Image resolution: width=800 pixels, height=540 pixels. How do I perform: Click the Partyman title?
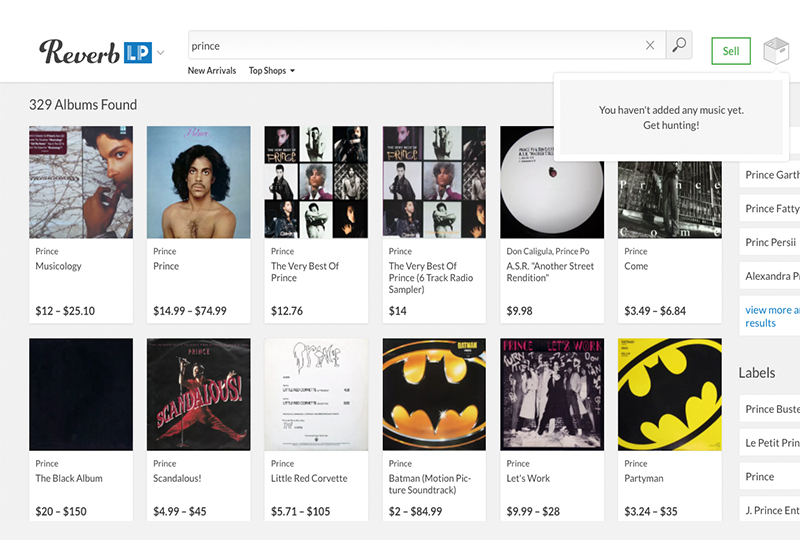click(x=644, y=478)
